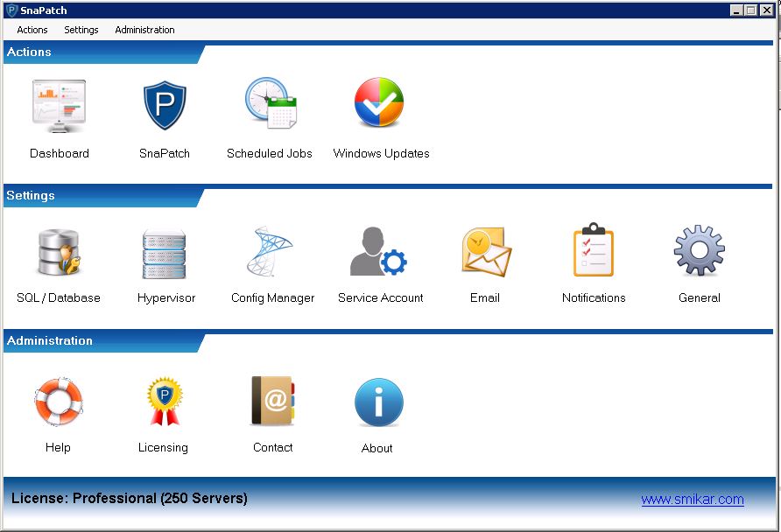This screenshot has height=532, width=781.
Task: Open the Service Account user-gear icon
Action: point(378,251)
